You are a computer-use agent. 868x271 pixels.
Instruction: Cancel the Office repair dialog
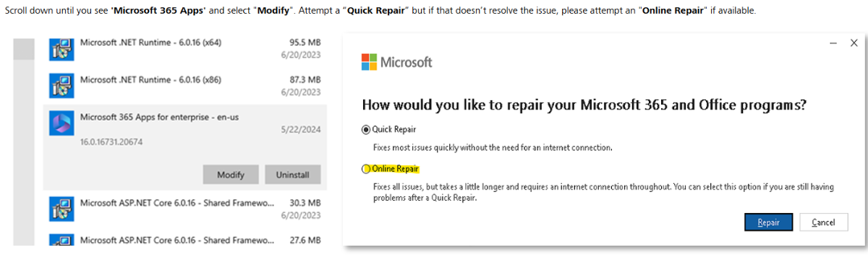(x=823, y=222)
